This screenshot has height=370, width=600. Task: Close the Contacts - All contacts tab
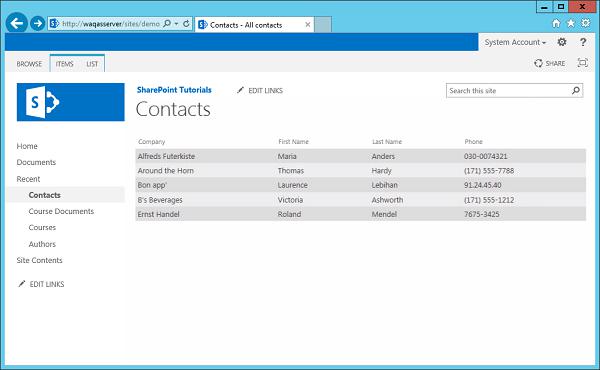(x=308, y=24)
